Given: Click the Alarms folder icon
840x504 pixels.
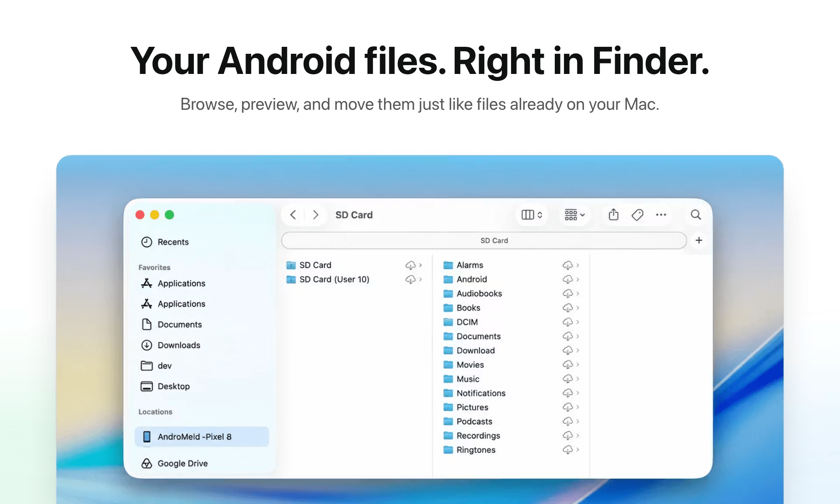Looking at the screenshot, I should (x=448, y=265).
